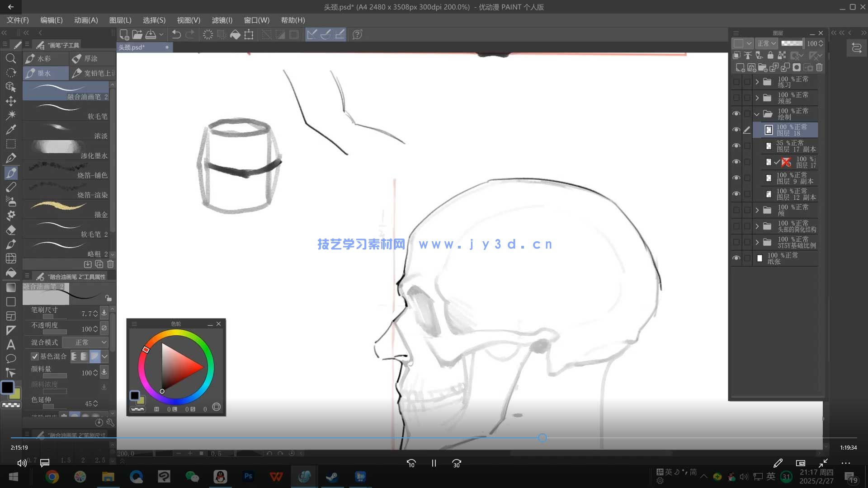
Task: Skip back 10 seconds in the video
Action: click(x=411, y=463)
